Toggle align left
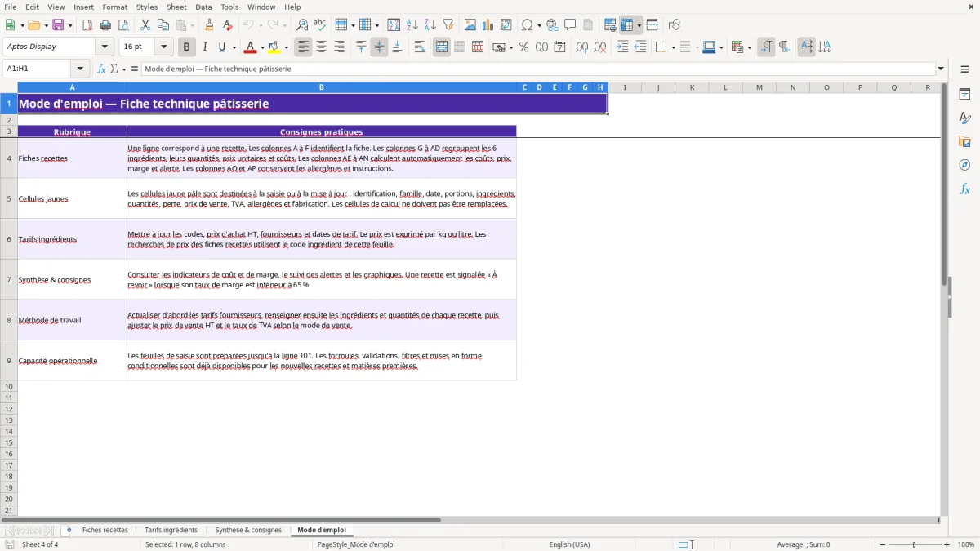The image size is (980, 551). pyautogui.click(x=304, y=47)
